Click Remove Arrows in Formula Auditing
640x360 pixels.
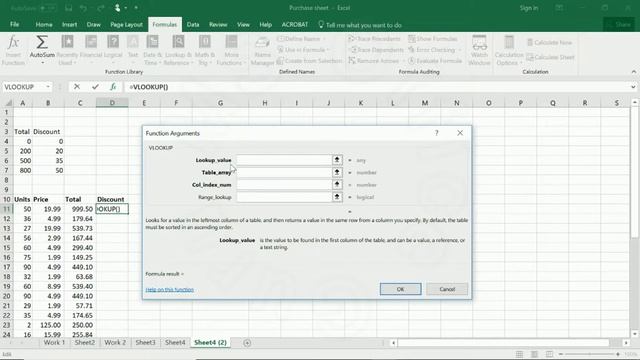[374, 61]
